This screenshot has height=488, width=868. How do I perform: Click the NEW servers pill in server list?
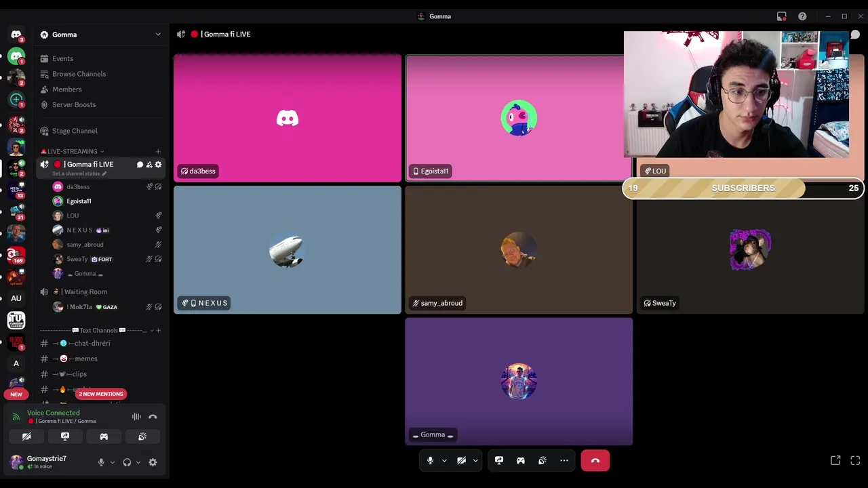coord(16,394)
